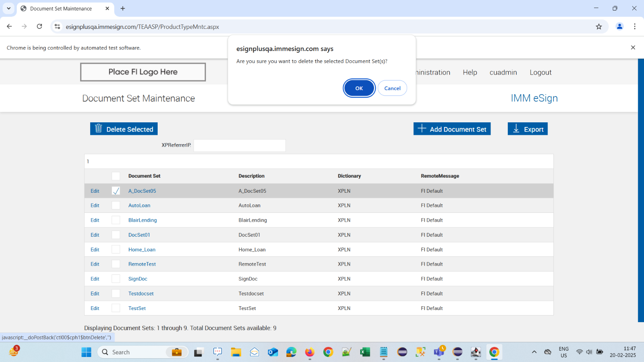Open the Windows Start menu
Image resolution: width=644 pixels, height=362 pixels.
pyautogui.click(x=86, y=352)
